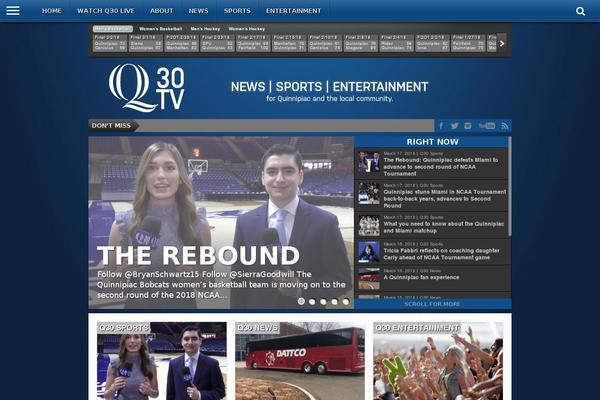The height and width of the screenshot is (400, 600).
Task: Switch to Women's Basketball scores tab
Action: point(160,29)
